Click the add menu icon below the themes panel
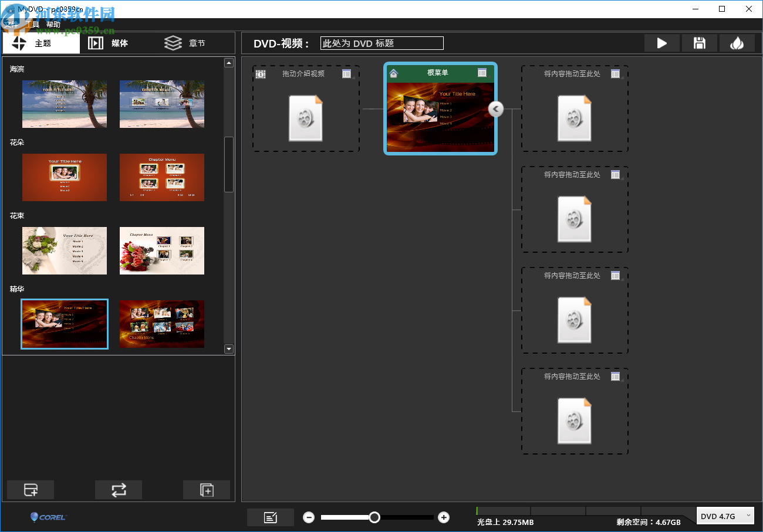This screenshot has width=763, height=532. click(x=31, y=490)
